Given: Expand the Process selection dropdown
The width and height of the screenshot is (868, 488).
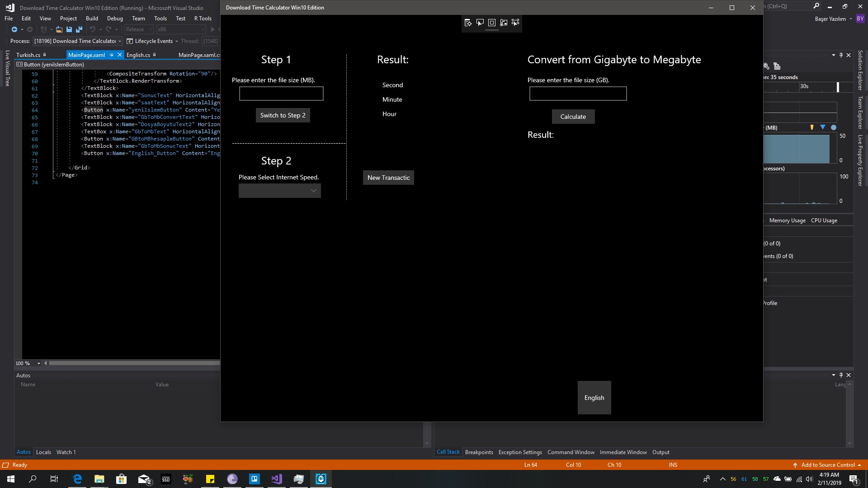Looking at the screenshot, I should point(120,41).
